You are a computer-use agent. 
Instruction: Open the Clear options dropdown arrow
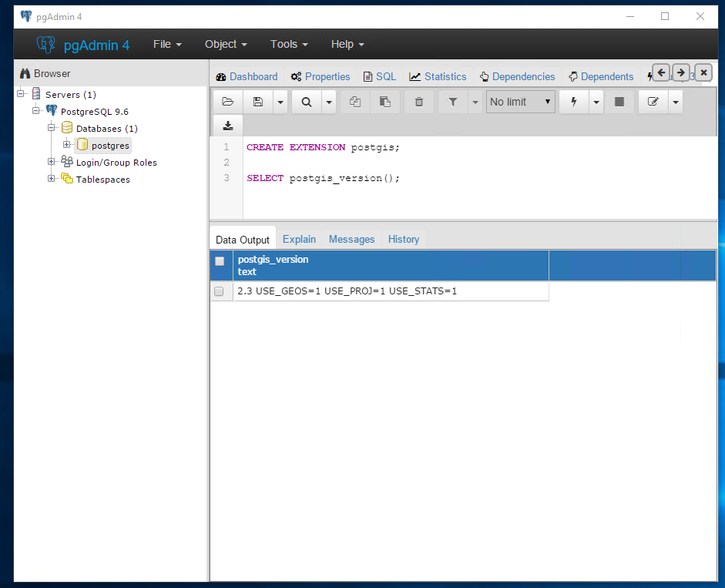click(676, 102)
